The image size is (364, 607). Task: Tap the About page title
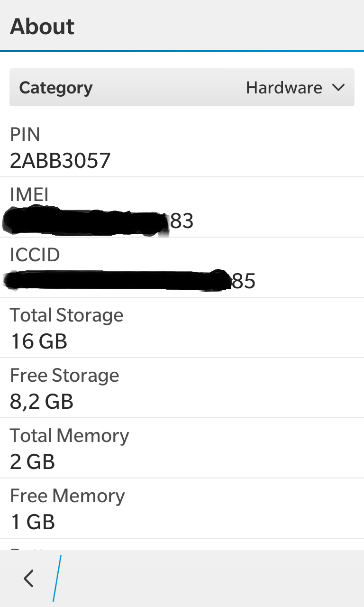(x=42, y=26)
